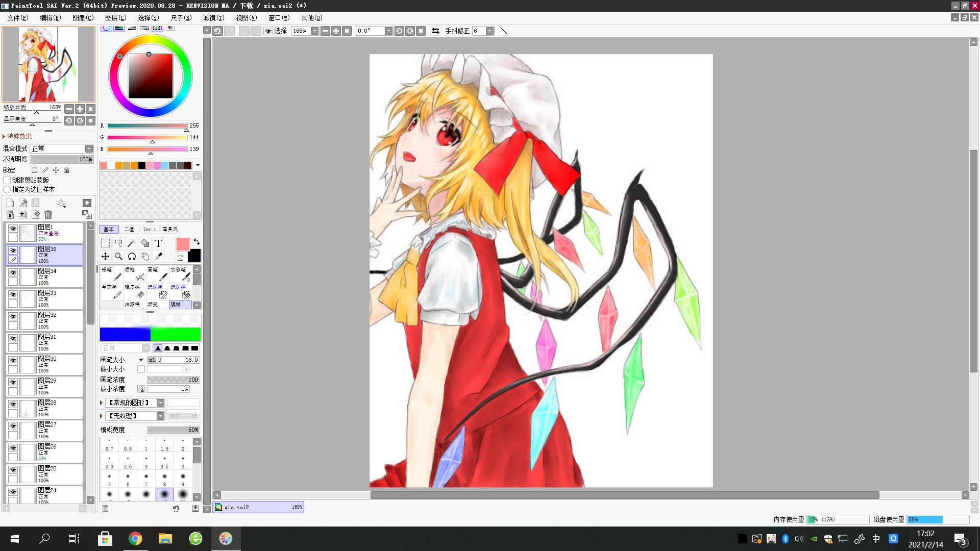Hide layer 图层36 via eye icon
This screenshot has width=980, height=551.
tap(13, 251)
